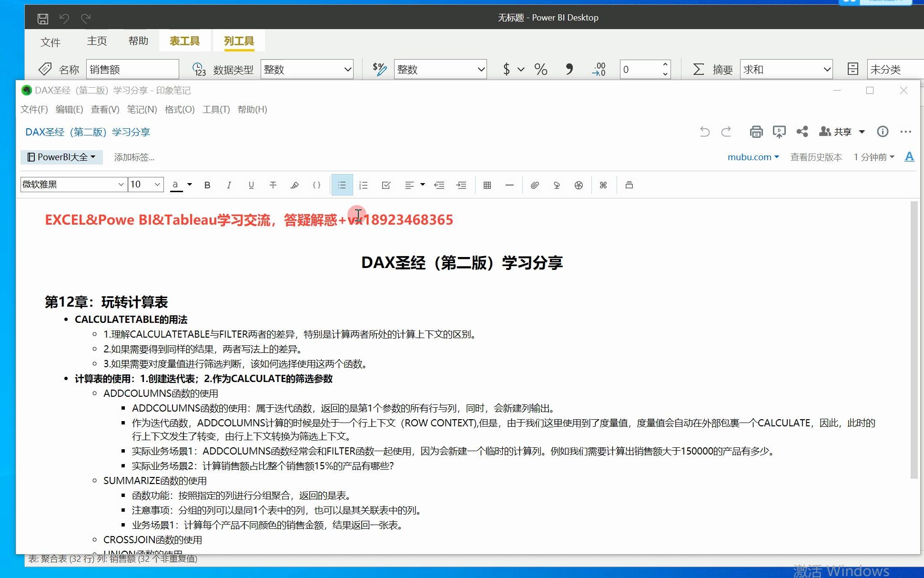The width and height of the screenshot is (924, 578).
Task: Click the 共享 share button
Action: (835, 132)
